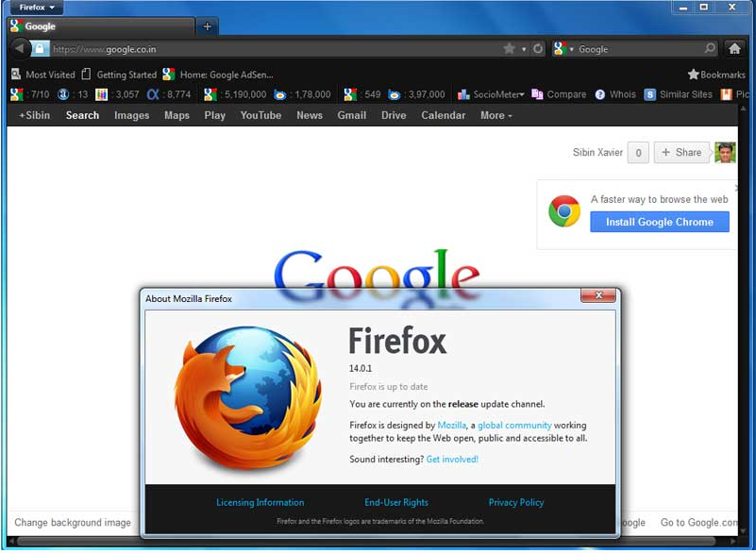Screen dimensions: 756x553
Task: Click the Bing 3,97,000 indicator
Action: [416, 94]
